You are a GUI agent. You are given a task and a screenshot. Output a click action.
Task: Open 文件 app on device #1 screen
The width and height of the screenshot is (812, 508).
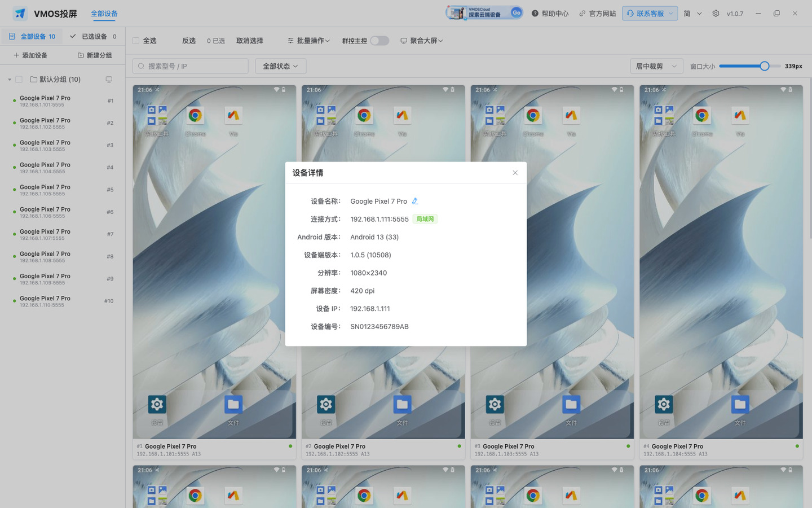233,404
